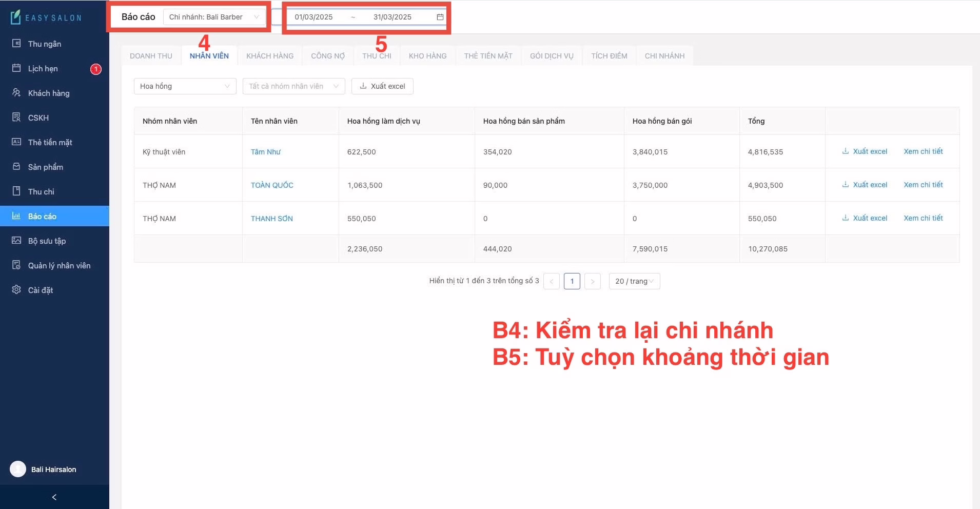This screenshot has width=980, height=509.
Task: Go to next page arrow
Action: (x=593, y=281)
